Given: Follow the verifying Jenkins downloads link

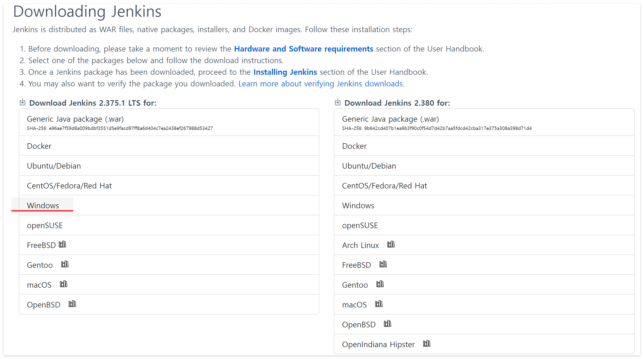Looking at the screenshot, I should pos(321,84).
